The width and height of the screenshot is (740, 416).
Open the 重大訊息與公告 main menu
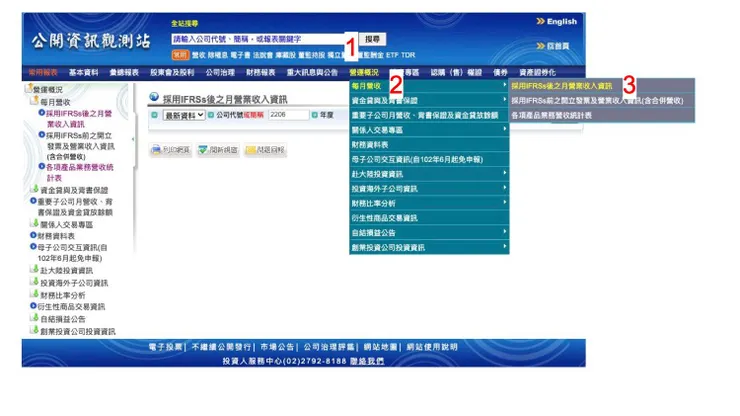(x=312, y=72)
